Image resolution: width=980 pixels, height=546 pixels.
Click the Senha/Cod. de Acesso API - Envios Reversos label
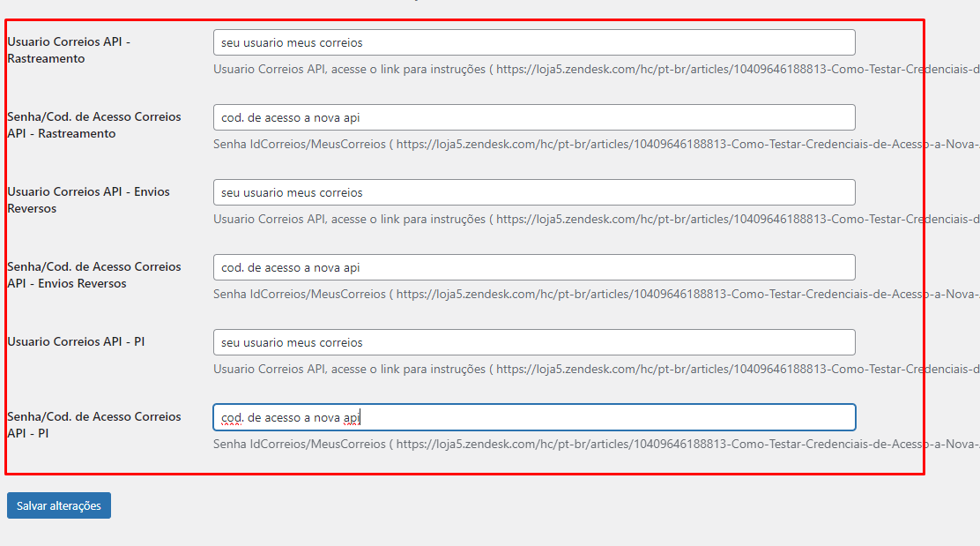94,275
